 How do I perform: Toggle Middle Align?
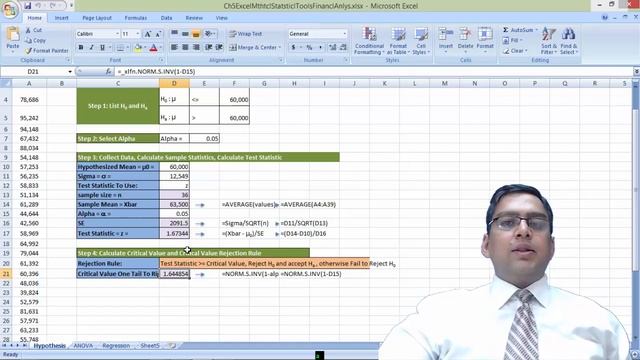(x=185, y=34)
